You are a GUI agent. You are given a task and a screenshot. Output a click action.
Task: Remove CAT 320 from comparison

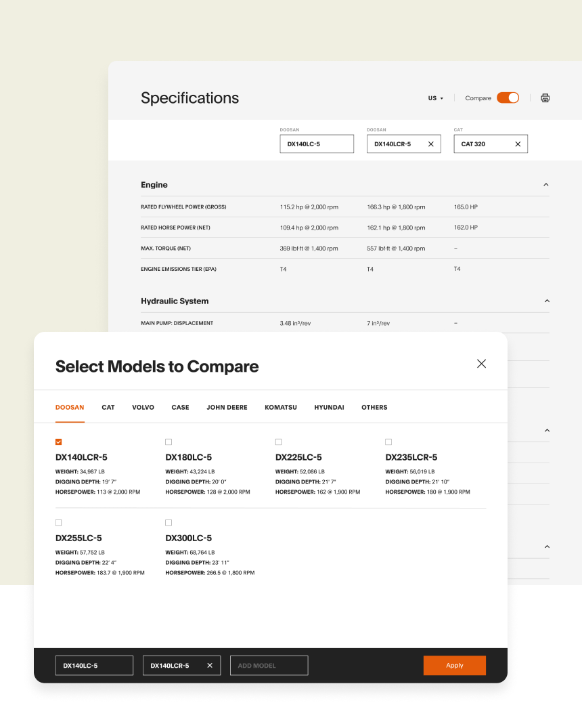tap(518, 144)
